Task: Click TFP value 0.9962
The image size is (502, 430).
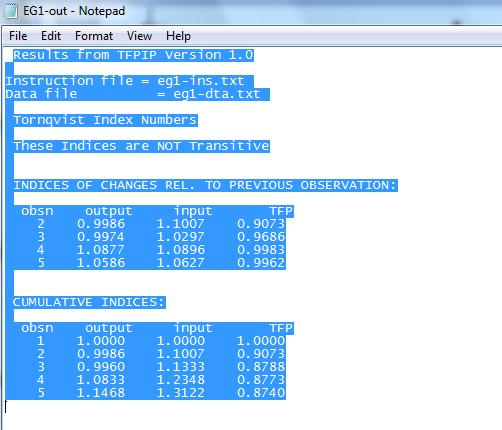Action: click(261, 263)
